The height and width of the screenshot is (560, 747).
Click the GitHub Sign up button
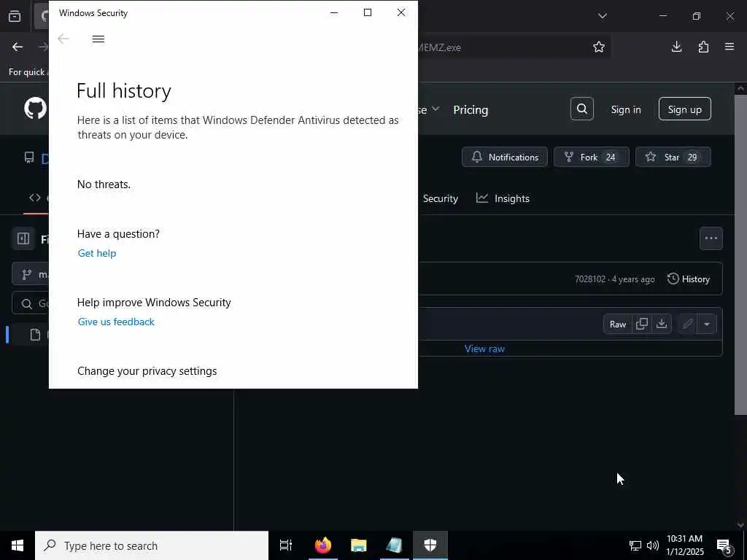pos(684,109)
